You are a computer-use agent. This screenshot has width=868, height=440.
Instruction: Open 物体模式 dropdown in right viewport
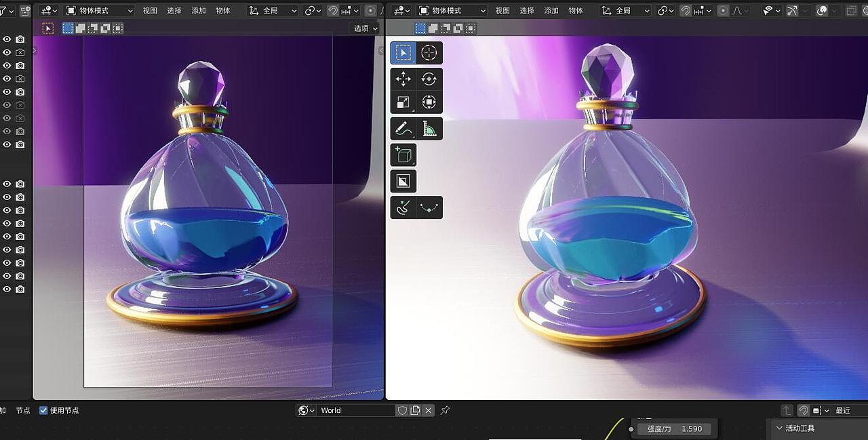453,11
